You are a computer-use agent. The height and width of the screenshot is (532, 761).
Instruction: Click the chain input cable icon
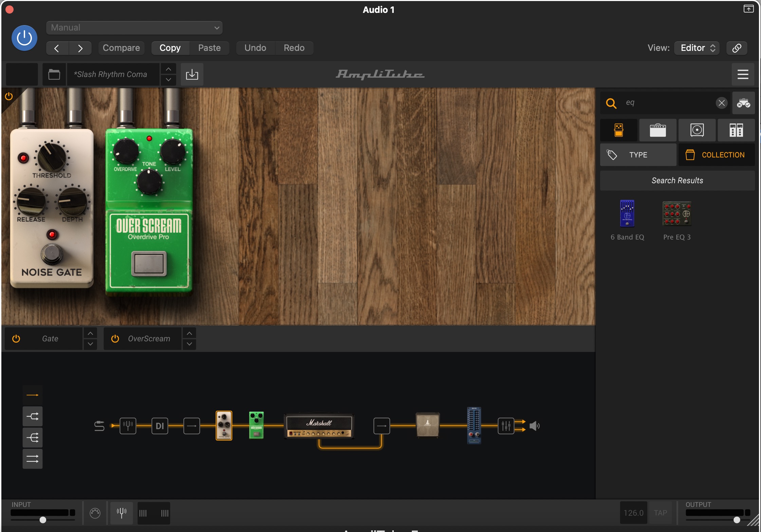coord(99,426)
